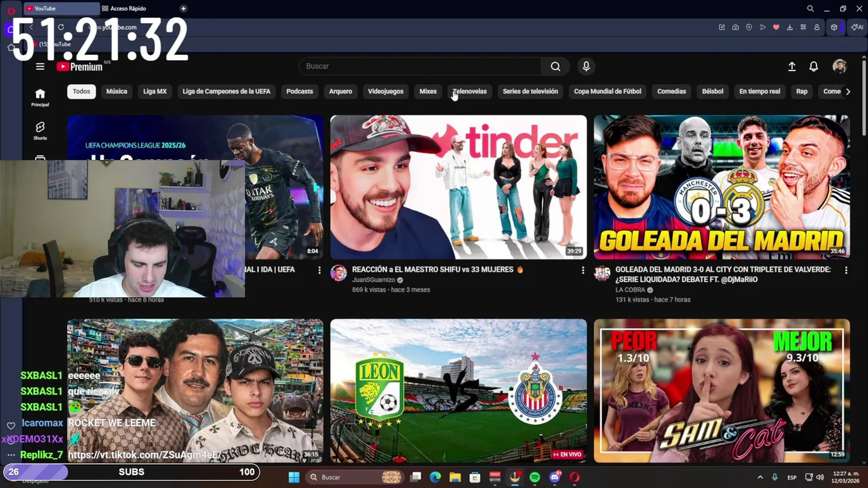Select the Todos filter chip

81,91
